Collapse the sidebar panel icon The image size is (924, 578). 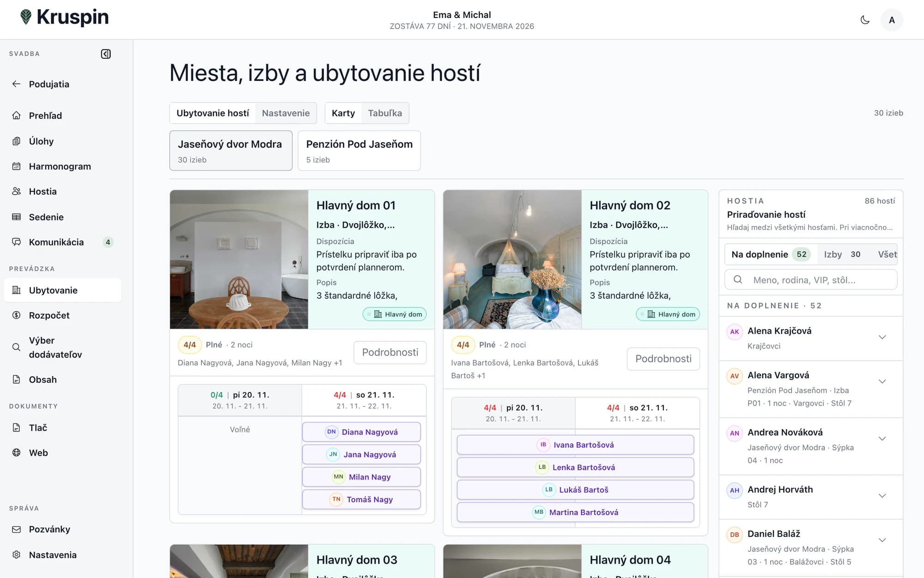coord(106,54)
